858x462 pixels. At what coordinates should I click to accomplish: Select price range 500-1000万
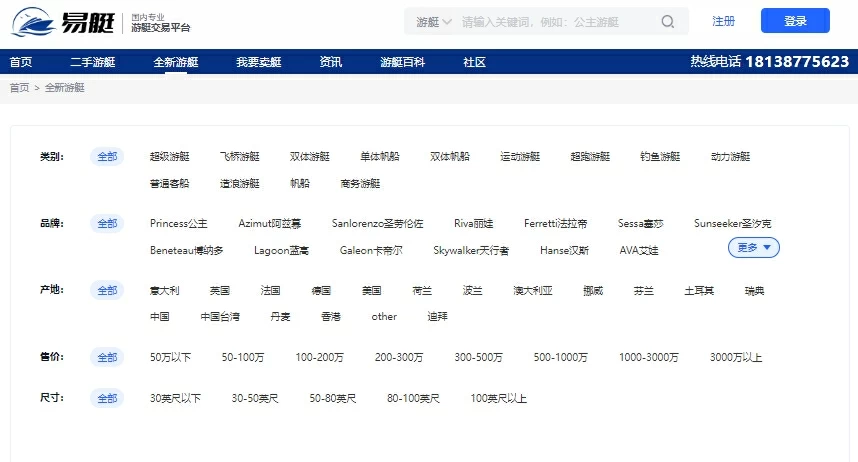(x=561, y=357)
